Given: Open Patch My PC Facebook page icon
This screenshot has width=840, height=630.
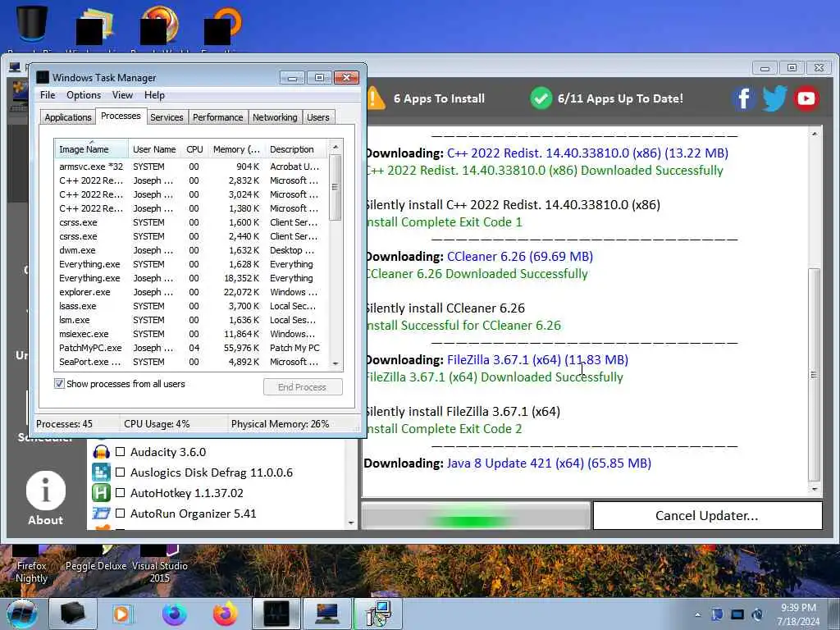Looking at the screenshot, I should tap(743, 98).
